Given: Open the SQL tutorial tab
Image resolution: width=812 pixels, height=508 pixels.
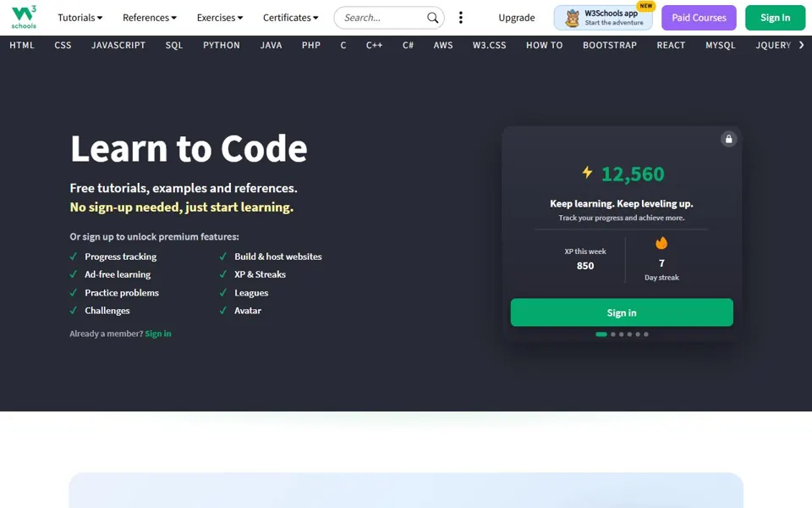Looking at the screenshot, I should pos(174,45).
